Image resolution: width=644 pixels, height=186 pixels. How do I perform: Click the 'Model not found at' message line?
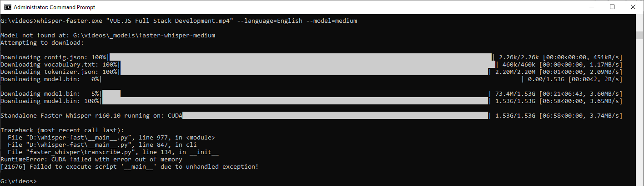click(x=108, y=36)
